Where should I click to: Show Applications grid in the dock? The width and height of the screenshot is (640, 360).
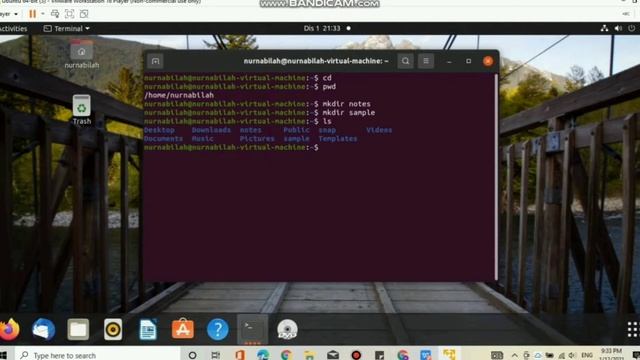pos(632,329)
